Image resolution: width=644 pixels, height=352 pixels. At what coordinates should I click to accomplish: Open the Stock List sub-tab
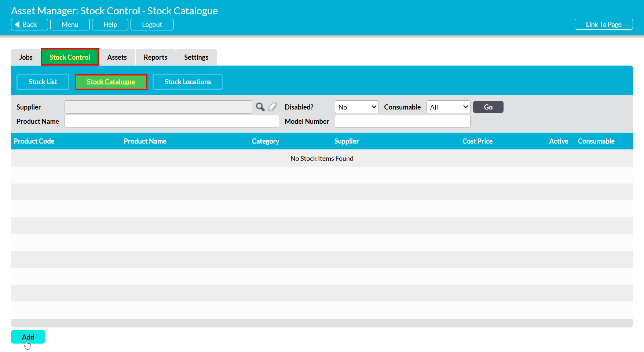[x=43, y=82]
